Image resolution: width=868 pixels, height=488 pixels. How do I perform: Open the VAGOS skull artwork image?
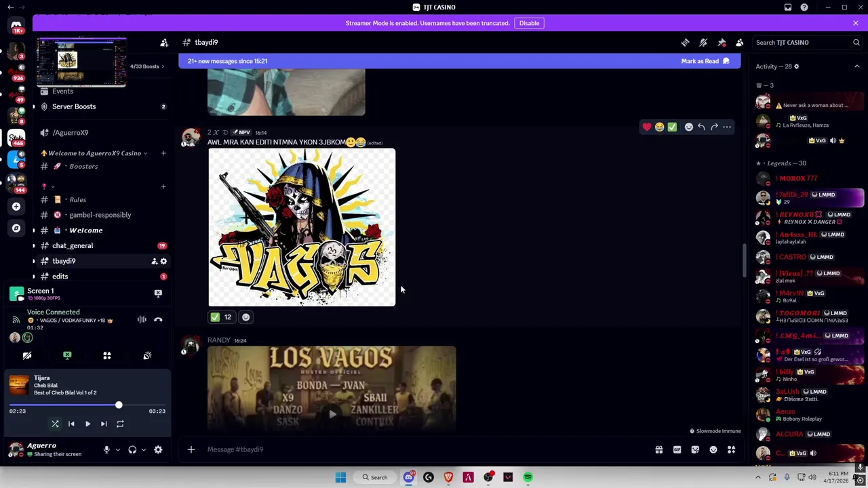click(x=302, y=228)
